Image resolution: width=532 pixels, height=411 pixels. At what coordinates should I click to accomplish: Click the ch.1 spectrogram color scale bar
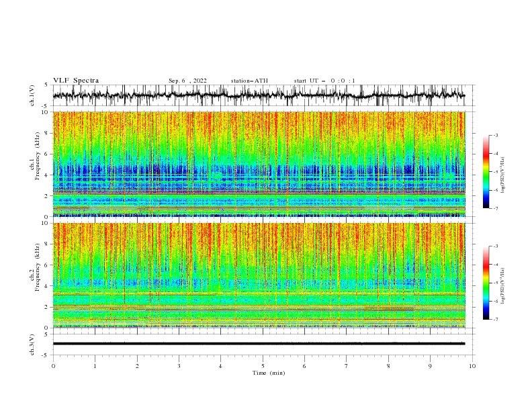(486, 172)
